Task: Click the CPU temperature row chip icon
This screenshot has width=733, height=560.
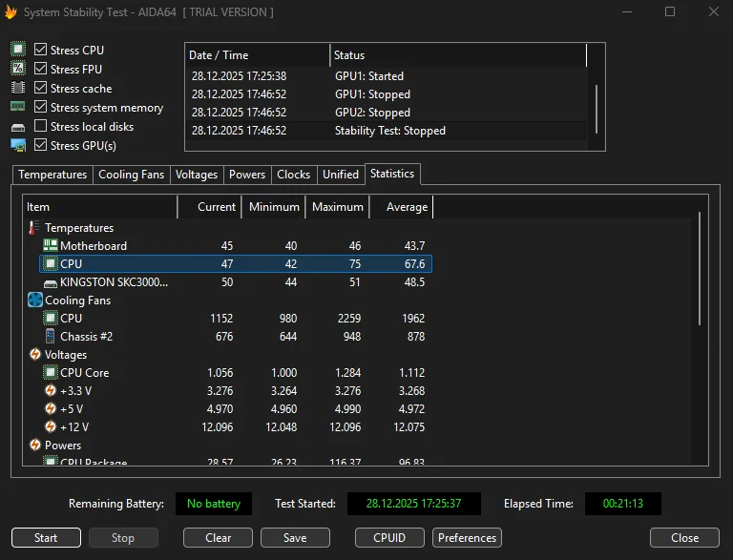Action: pyautogui.click(x=50, y=263)
